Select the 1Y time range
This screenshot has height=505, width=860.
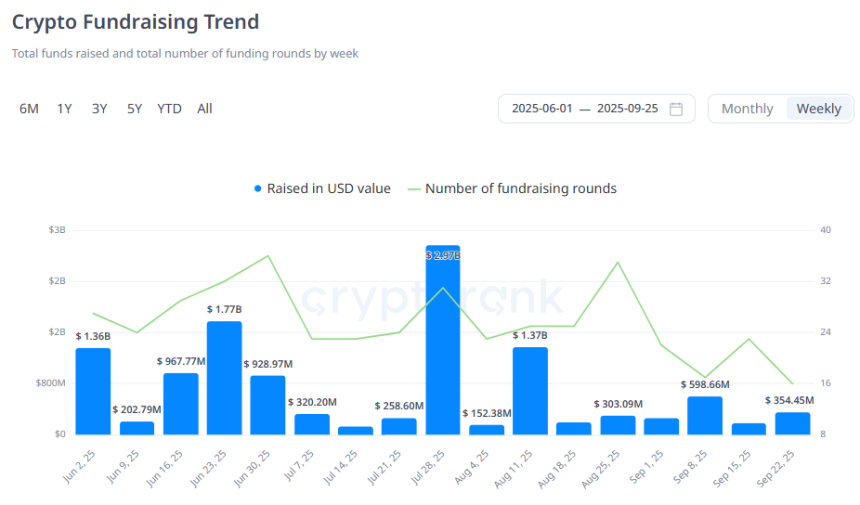point(64,108)
